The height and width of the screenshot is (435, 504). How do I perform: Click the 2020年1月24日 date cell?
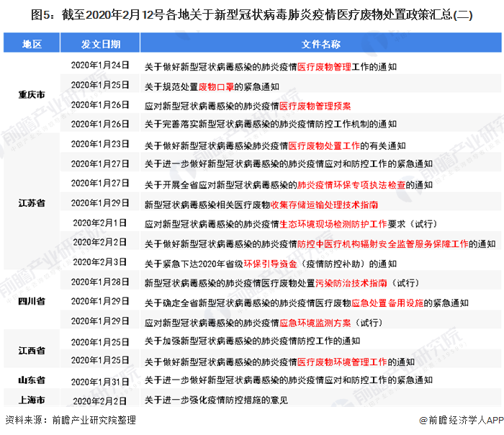pos(100,65)
